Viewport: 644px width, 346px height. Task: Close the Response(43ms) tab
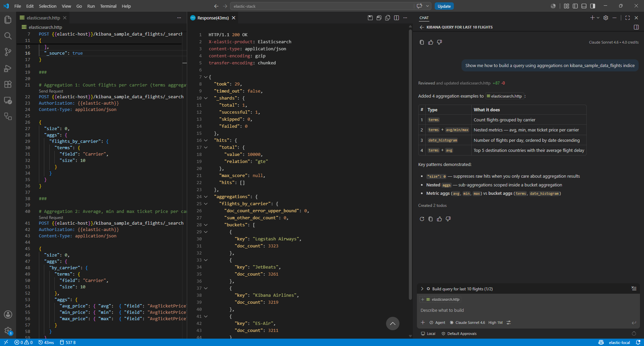coord(233,18)
